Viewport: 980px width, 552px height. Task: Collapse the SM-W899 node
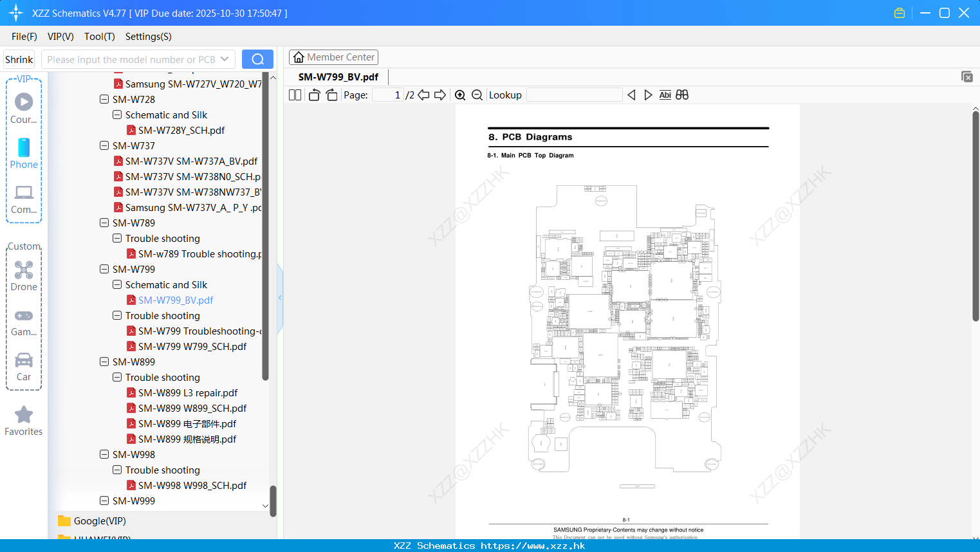(x=104, y=362)
